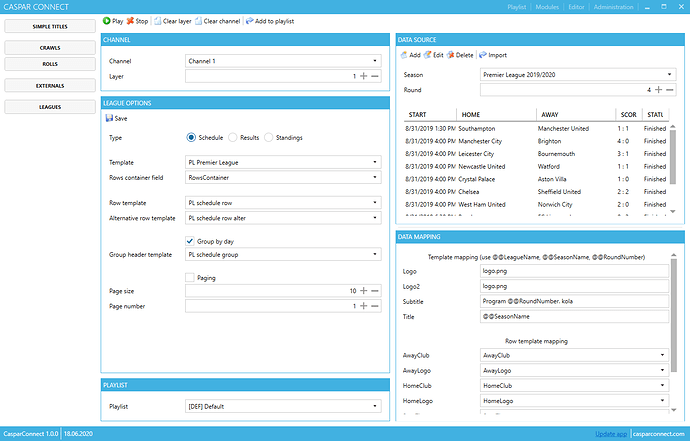Click the Update app link
Viewport: 690px width, 441px height.
tap(611, 434)
